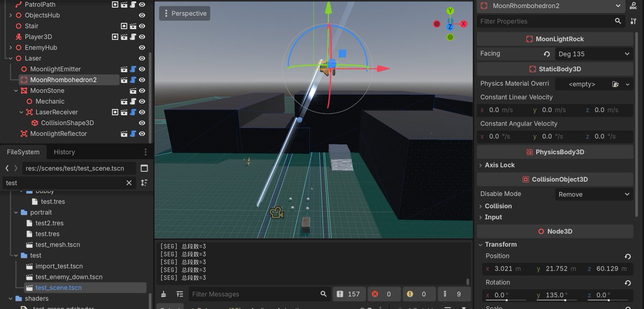Click the CollisionObject3D class header

coord(555,179)
